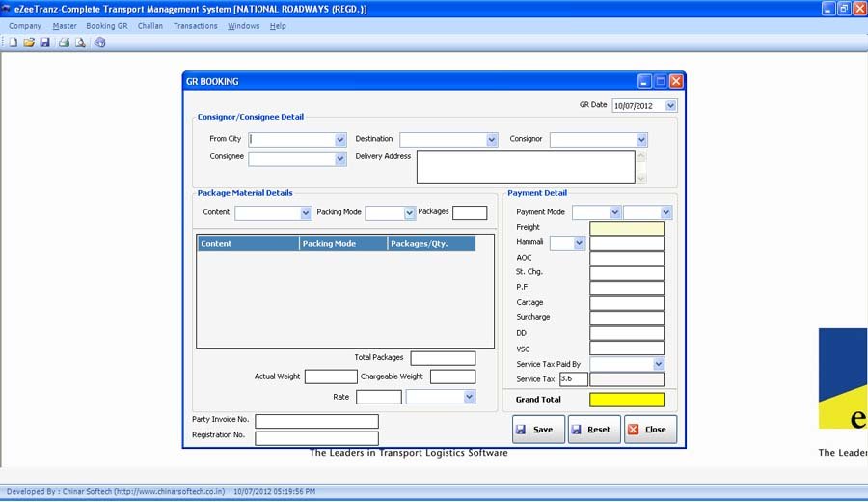Click the Hammali amount field
The image size is (868, 502).
[x=627, y=243]
